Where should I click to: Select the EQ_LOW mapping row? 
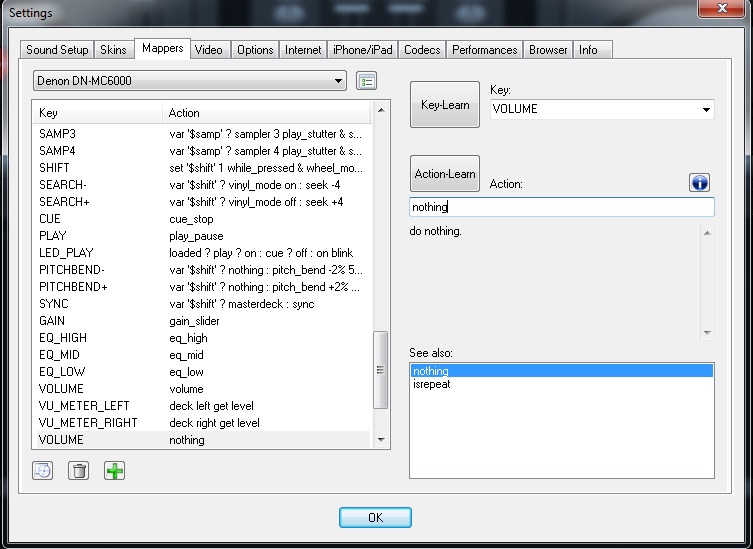coord(204,372)
